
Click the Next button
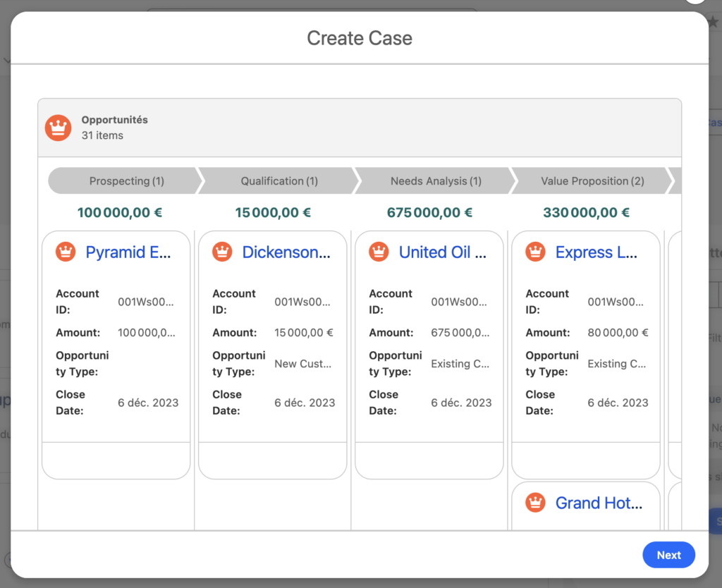[668, 555]
